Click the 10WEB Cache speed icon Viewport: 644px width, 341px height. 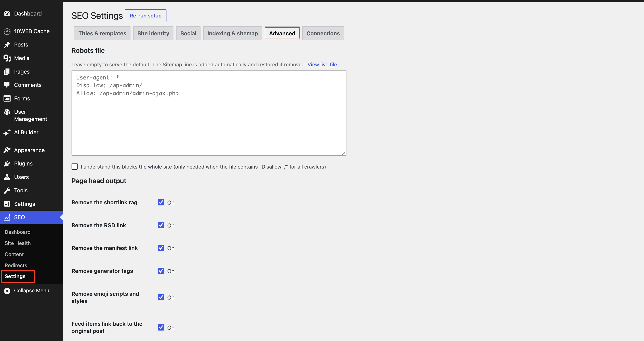click(x=7, y=31)
